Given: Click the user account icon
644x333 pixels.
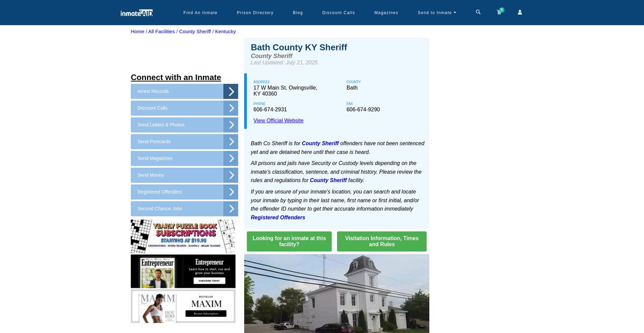Looking at the screenshot, I should pos(519,12).
